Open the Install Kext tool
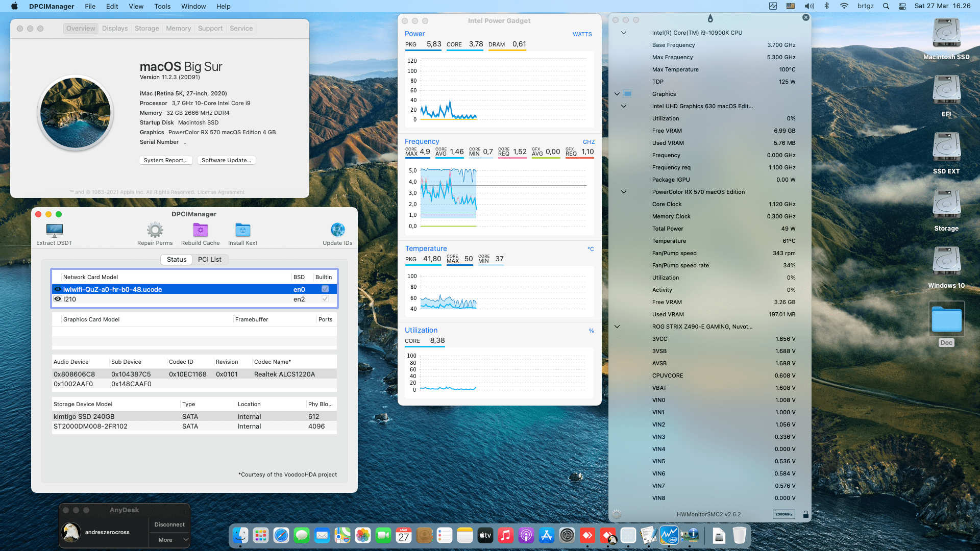 [242, 234]
